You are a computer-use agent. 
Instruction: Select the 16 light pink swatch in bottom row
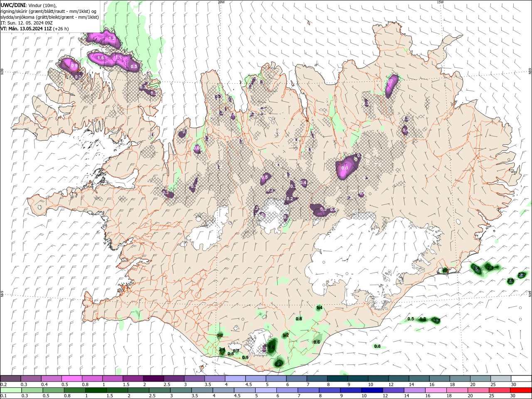click(436, 390)
